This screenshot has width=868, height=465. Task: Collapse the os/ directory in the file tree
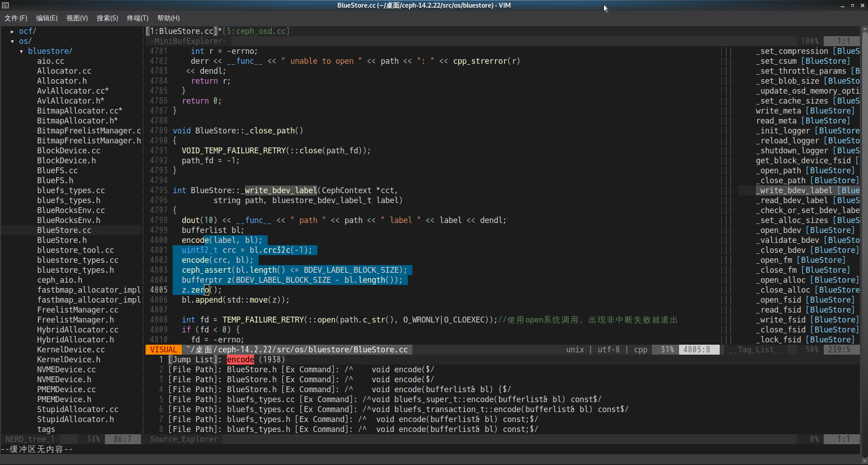click(12, 41)
